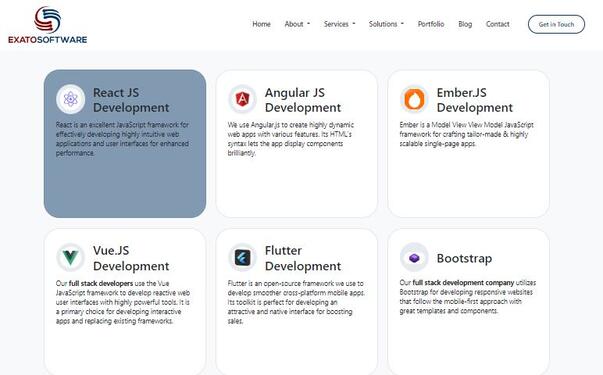Click the Get in Touch button
The width and height of the screenshot is (603, 375).
click(556, 24)
